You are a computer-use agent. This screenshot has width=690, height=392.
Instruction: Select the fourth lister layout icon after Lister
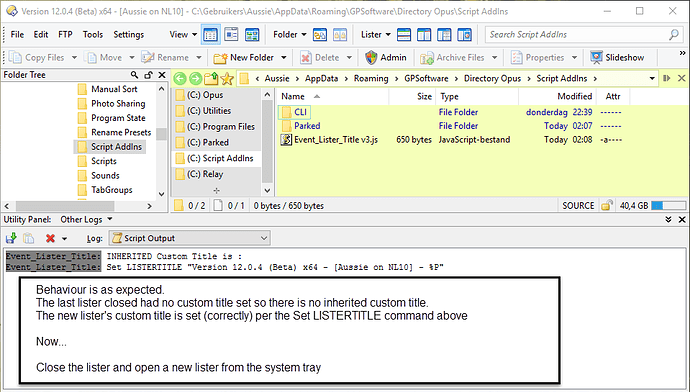(x=464, y=34)
